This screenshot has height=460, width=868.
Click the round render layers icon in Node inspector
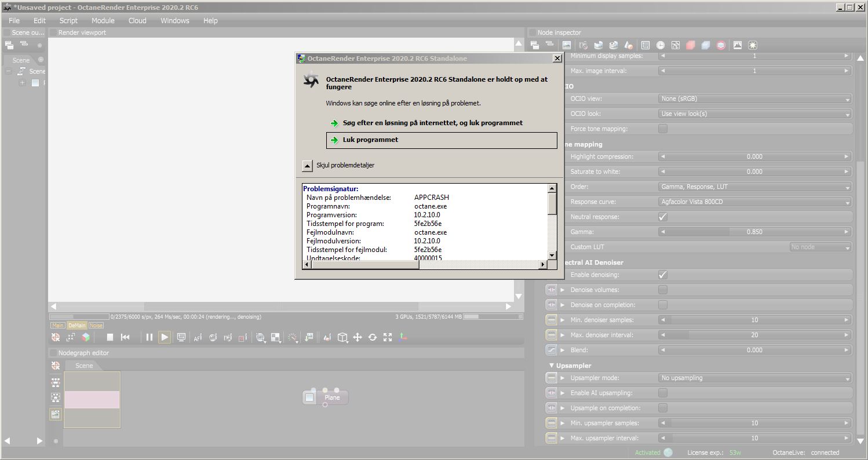(721, 45)
